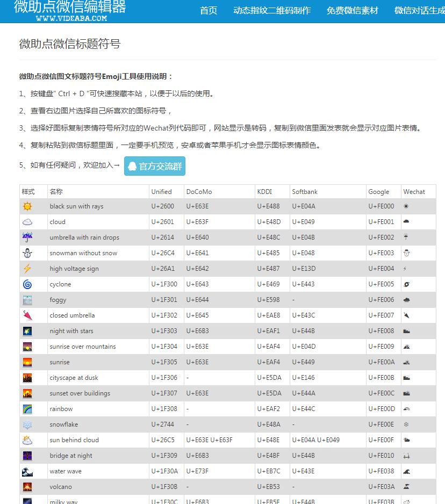Click the umbrella with rain drops emoji icon
The width and height of the screenshot is (445, 504).
pyautogui.click(x=27, y=237)
